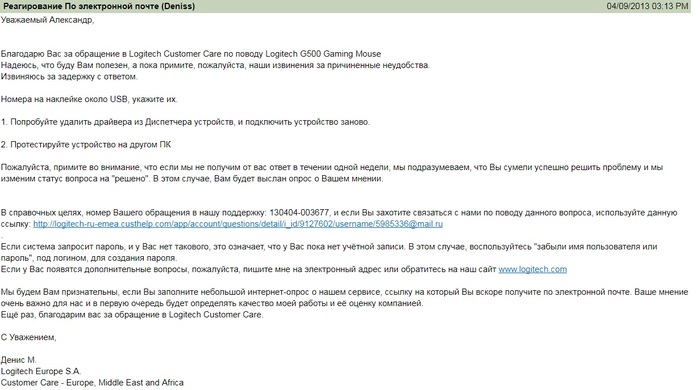Click the timestamp 04/09/2013 03:13 PM
The image size is (700, 390).
(647, 6)
